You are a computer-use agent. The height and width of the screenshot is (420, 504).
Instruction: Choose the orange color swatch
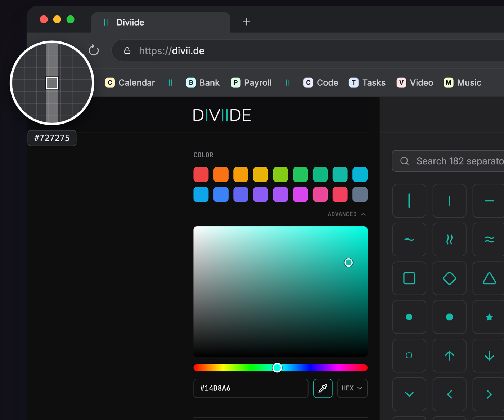[x=221, y=175]
